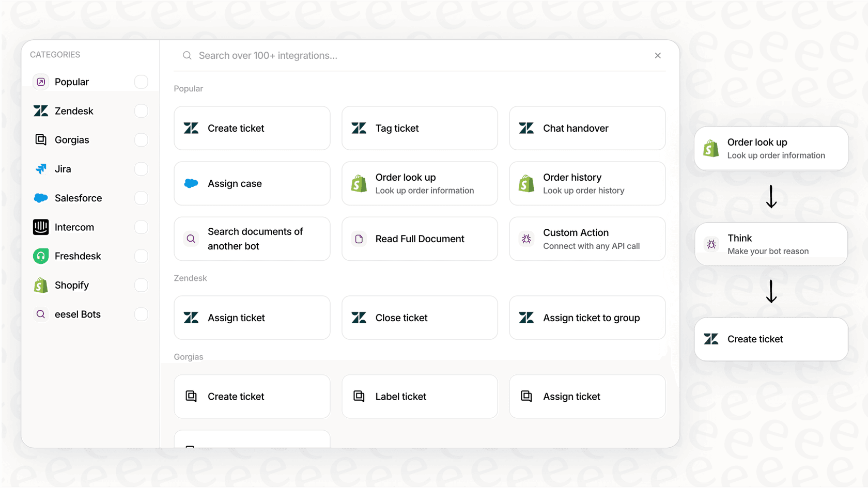The image size is (868, 488).
Task: Click the Shopify bag icon in categories
Action: (41, 285)
